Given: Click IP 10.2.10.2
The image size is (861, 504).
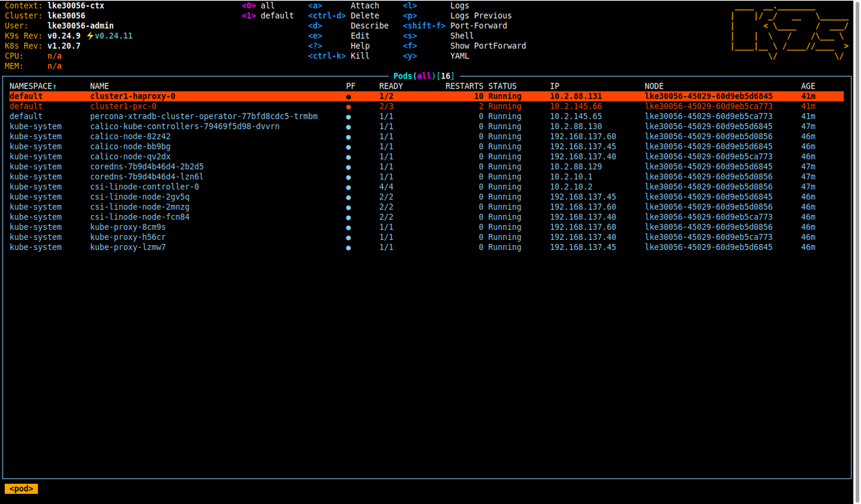Looking at the screenshot, I should click(571, 187).
